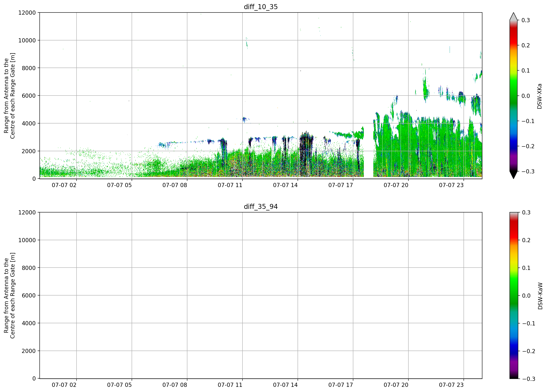Click the −0.1 tick on DSW-XKa colorbar
547x392 pixels.
click(x=528, y=121)
